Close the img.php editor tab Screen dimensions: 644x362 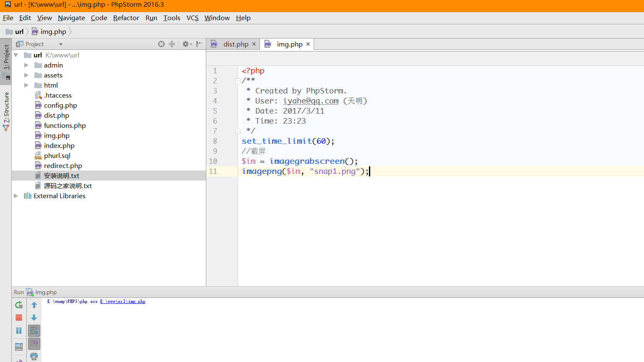[x=308, y=44]
